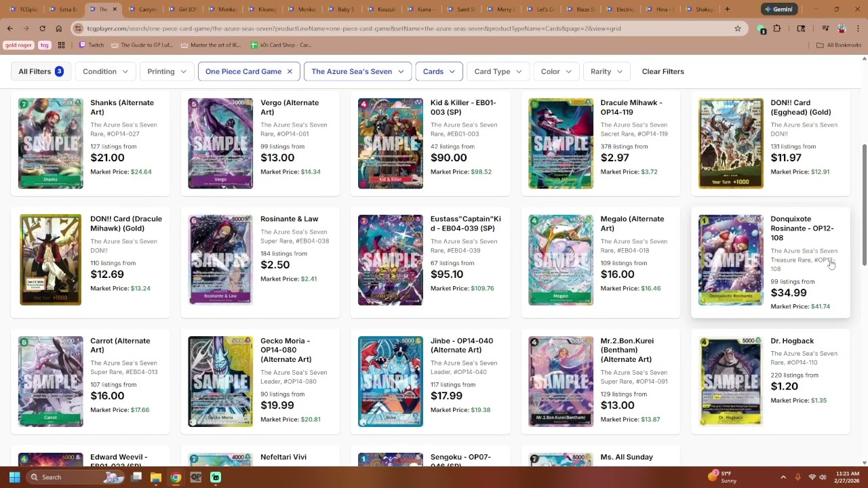The width and height of the screenshot is (868, 488).
Task: Open a new browser tab
Action: [x=727, y=9]
